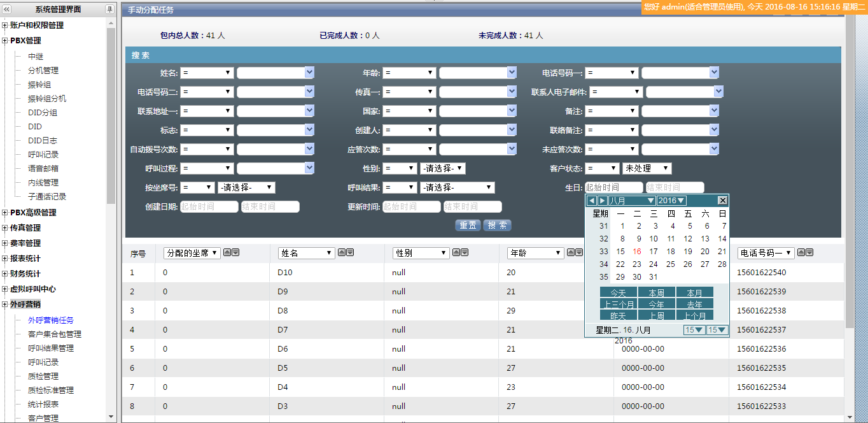Pick 今天 shortcut in calendar
This screenshot has width=868, height=423.
tap(618, 293)
